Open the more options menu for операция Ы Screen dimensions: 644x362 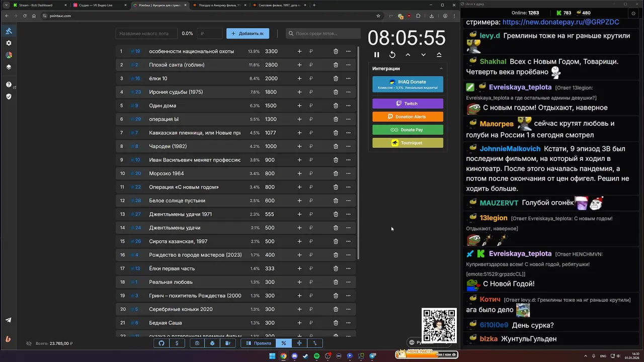(348, 119)
